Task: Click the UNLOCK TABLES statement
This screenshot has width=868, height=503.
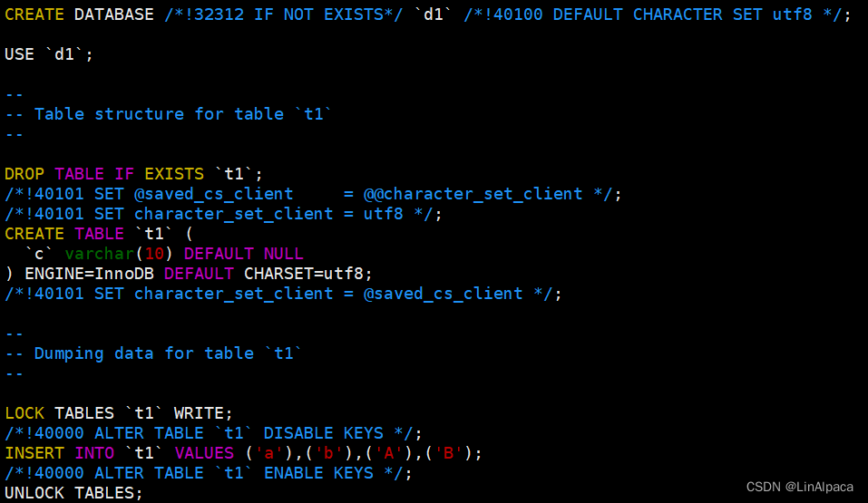Action: (x=73, y=492)
